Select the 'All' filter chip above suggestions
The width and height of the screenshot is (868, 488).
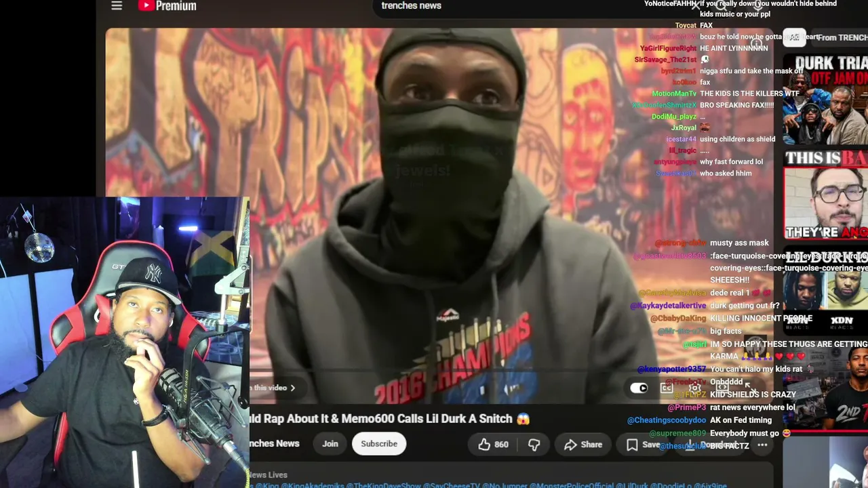(794, 37)
